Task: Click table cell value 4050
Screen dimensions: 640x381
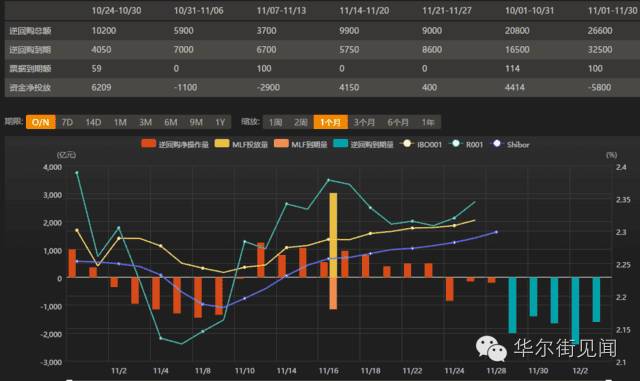Action: click(x=101, y=50)
